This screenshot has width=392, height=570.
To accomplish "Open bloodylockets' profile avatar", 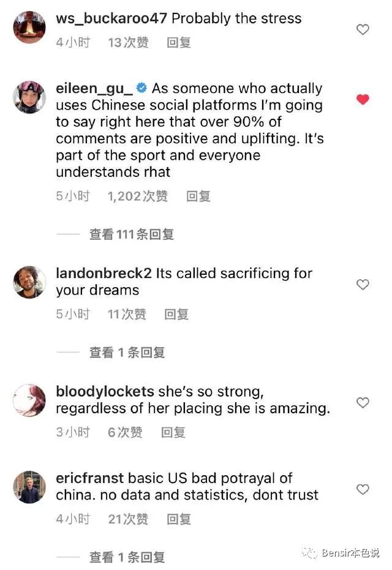I will pos(29,400).
